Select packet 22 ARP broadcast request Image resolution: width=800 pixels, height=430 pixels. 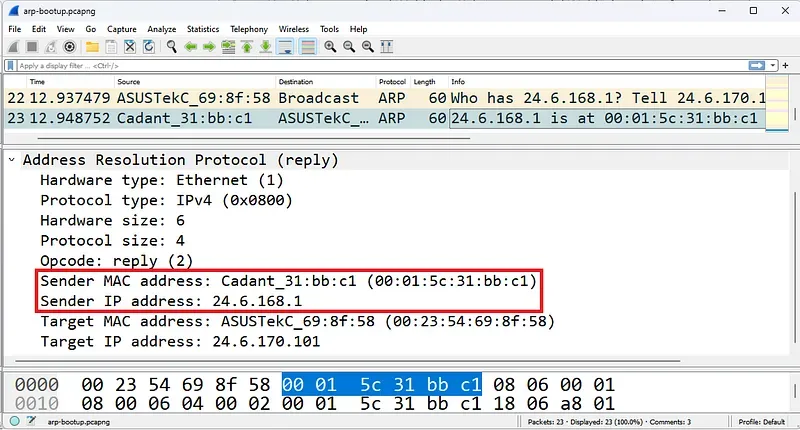click(385, 98)
